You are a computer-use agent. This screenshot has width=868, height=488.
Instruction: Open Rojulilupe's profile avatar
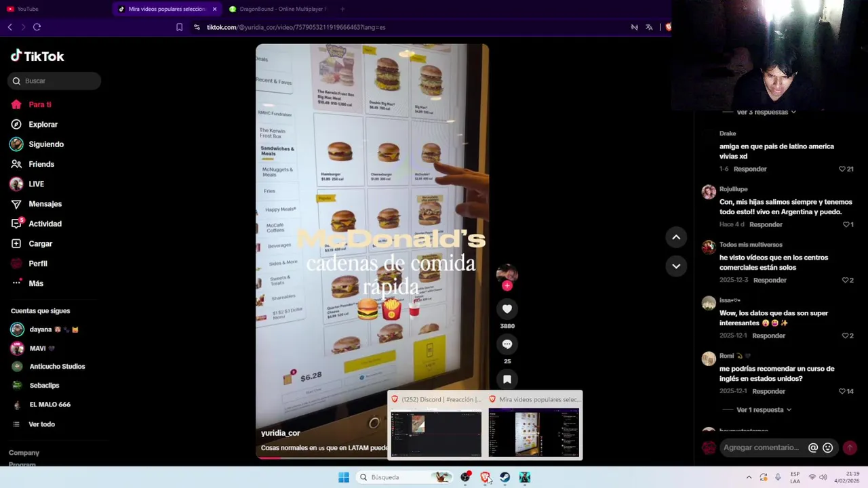pyautogui.click(x=709, y=192)
